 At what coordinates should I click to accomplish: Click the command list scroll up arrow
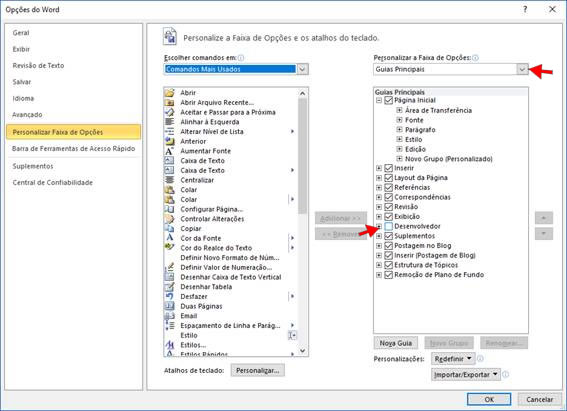pyautogui.click(x=303, y=93)
